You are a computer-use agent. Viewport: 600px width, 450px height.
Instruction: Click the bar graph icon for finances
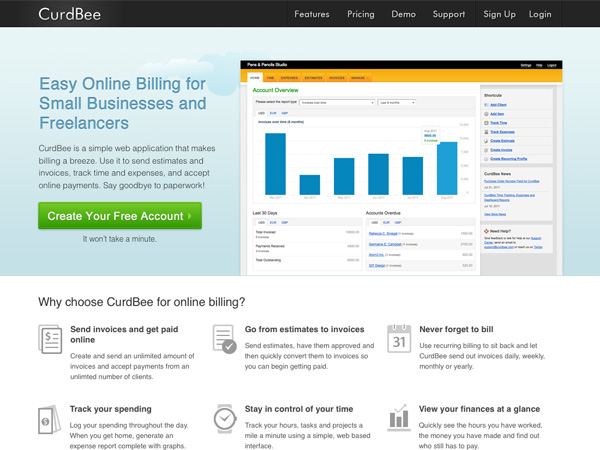pyautogui.click(x=399, y=417)
